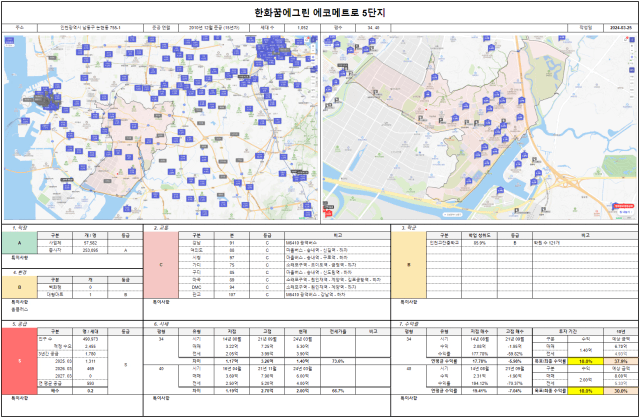Select the date cell 2024-03-25
The image size is (640, 418).
tap(620, 28)
